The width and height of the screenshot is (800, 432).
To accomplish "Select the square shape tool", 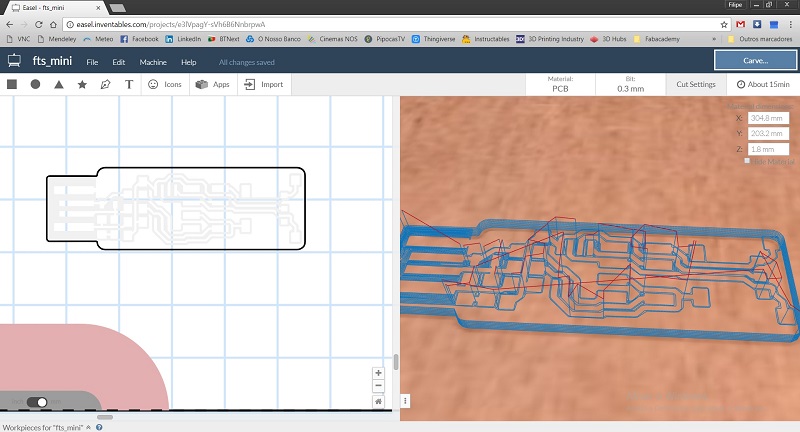I will tap(12, 84).
